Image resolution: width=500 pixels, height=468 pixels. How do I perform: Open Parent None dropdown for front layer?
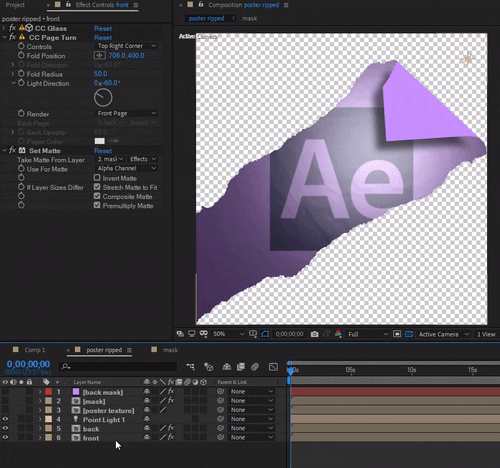[251, 437]
